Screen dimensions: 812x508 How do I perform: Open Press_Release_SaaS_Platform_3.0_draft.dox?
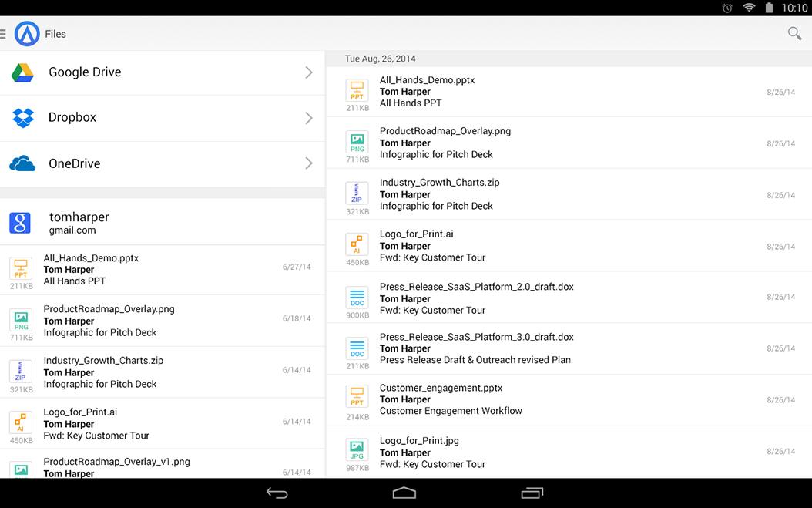coord(569,348)
